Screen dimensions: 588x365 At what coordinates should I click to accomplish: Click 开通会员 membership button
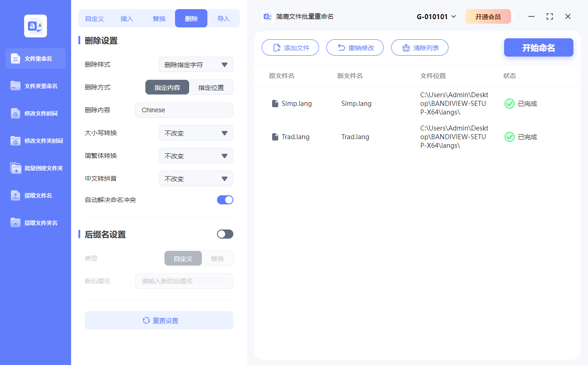(x=488, y=16)
